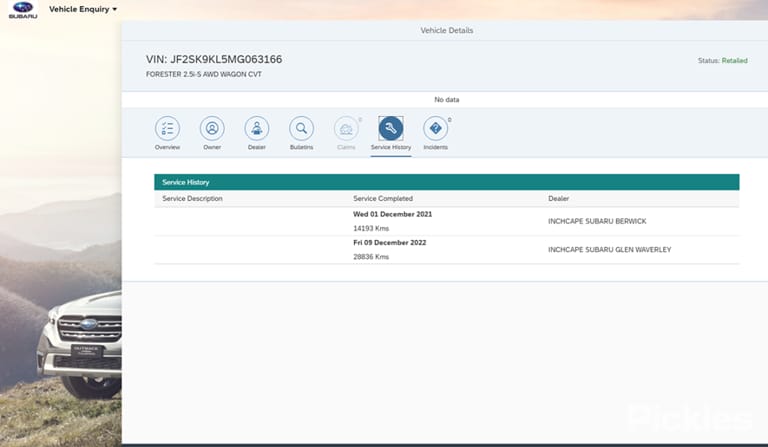Click the 14193 Kms odometer value
This screenshot has height=447, width=768.
[371, 228]
